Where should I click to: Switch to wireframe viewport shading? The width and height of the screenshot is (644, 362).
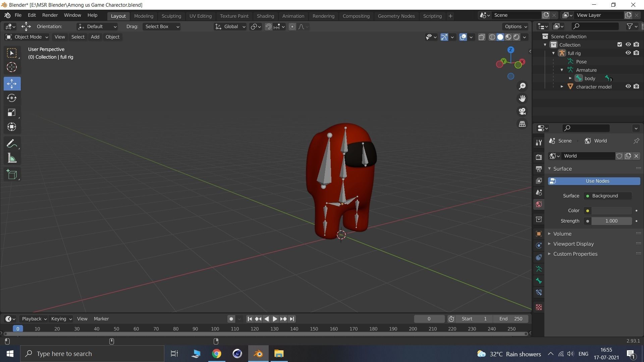point(492,37)
